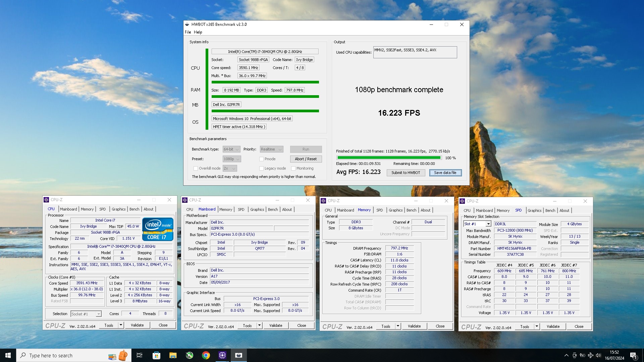The image size is (644, 362).
Task: Click the purple CPU-Z taskbar icon
Action: point(222,355)
